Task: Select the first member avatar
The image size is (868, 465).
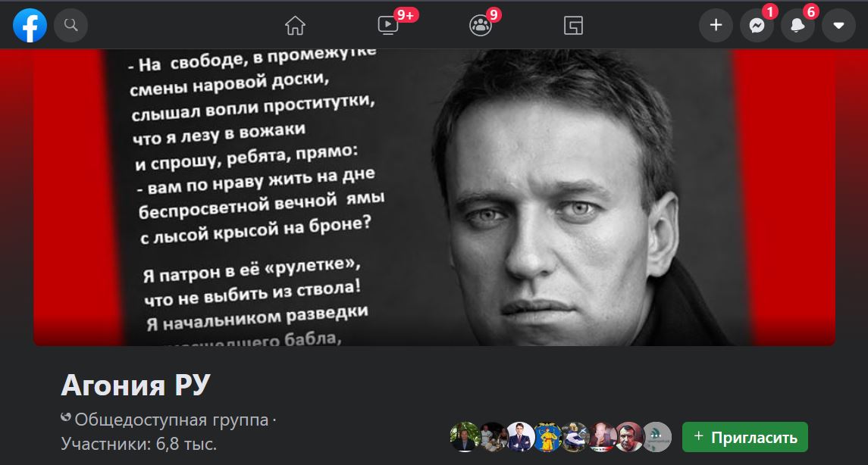Action: 464,437
